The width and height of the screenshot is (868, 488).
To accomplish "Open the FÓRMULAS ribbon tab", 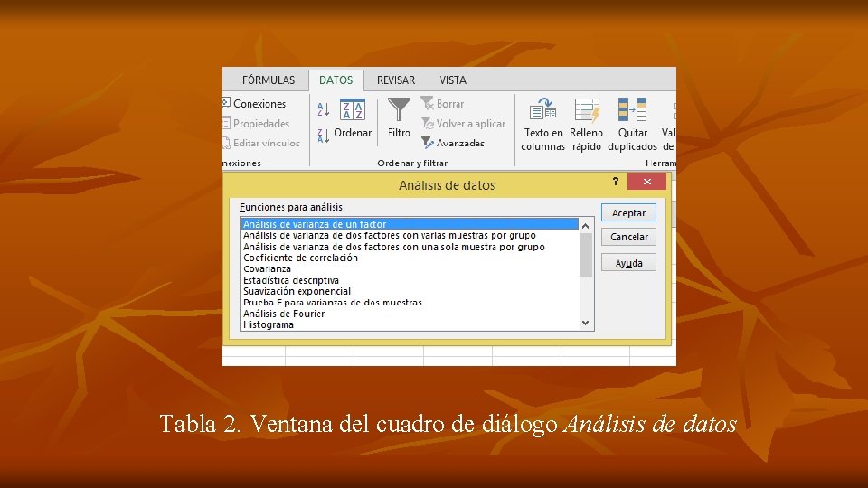I will (x=268, y=80).
